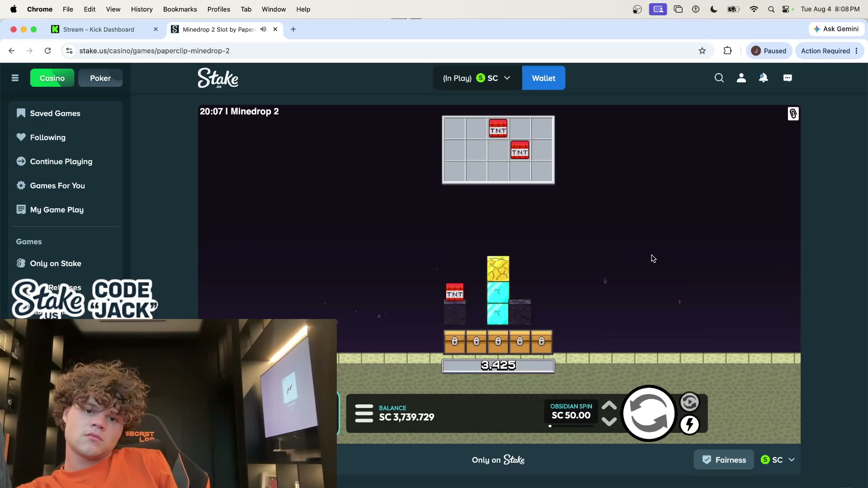The width and height of the screenshot is (868, 488).
Task: Open the Wallet
Action: [x=543, y=78]
